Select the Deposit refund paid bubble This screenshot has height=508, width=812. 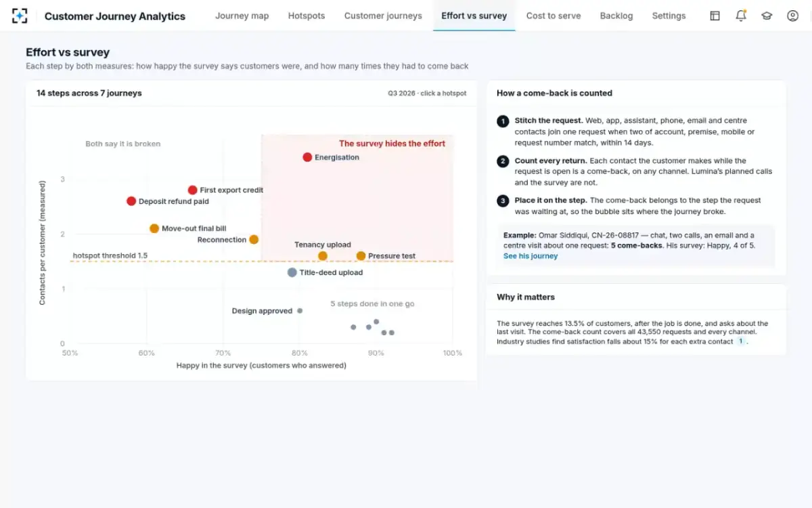coord(131,201)
